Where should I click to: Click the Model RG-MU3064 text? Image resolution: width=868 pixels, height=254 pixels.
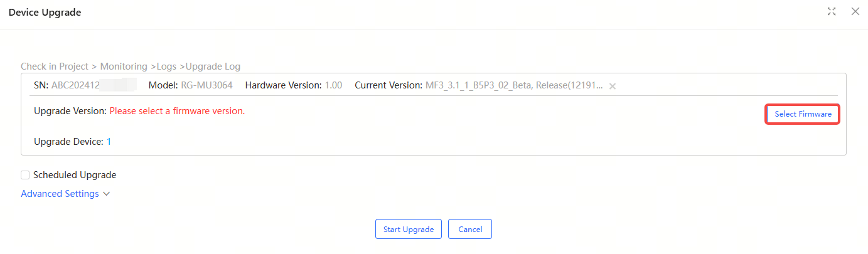point(208,85)
